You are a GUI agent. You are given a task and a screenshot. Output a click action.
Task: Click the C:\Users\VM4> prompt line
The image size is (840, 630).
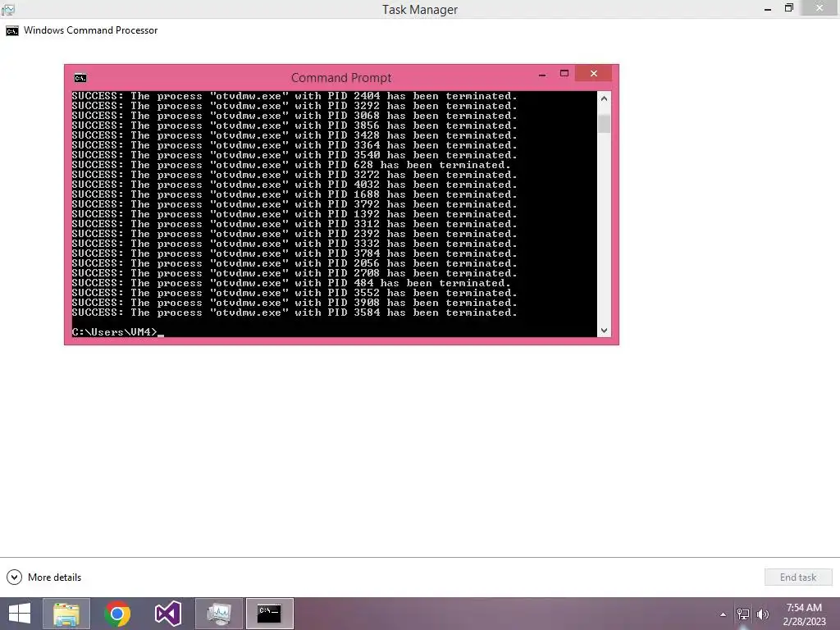(x=118, y=332)
